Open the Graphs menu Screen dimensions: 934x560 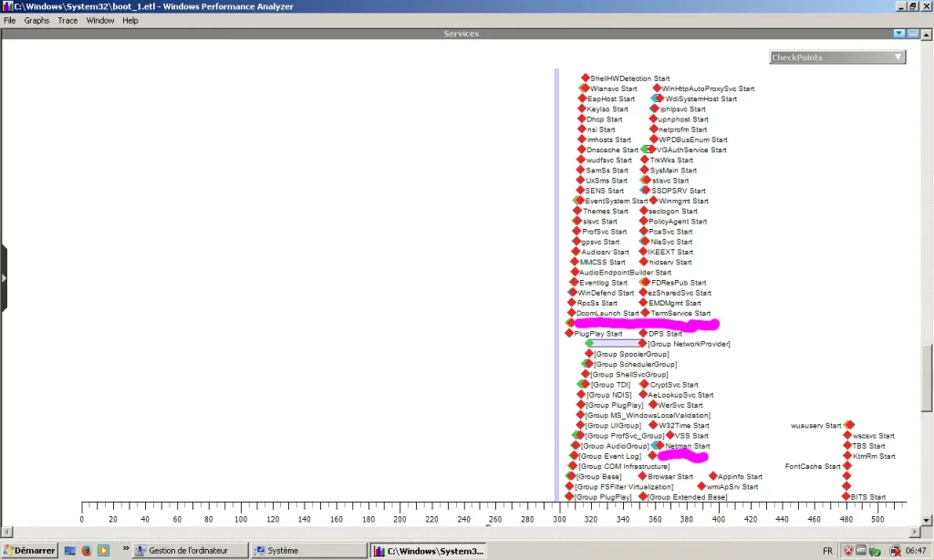(36, 20)
